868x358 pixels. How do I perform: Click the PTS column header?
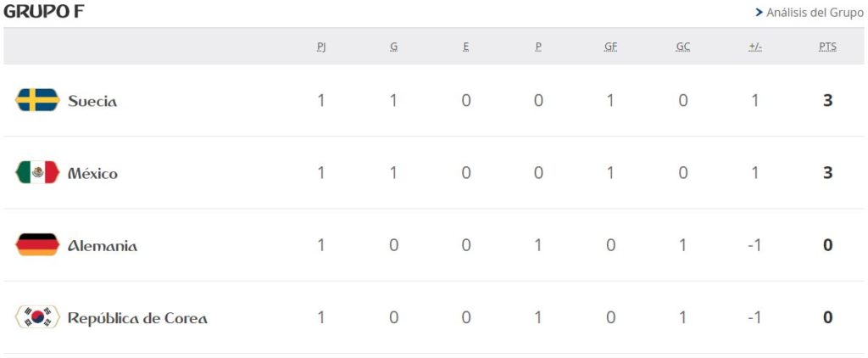click(x=827, y=48)
